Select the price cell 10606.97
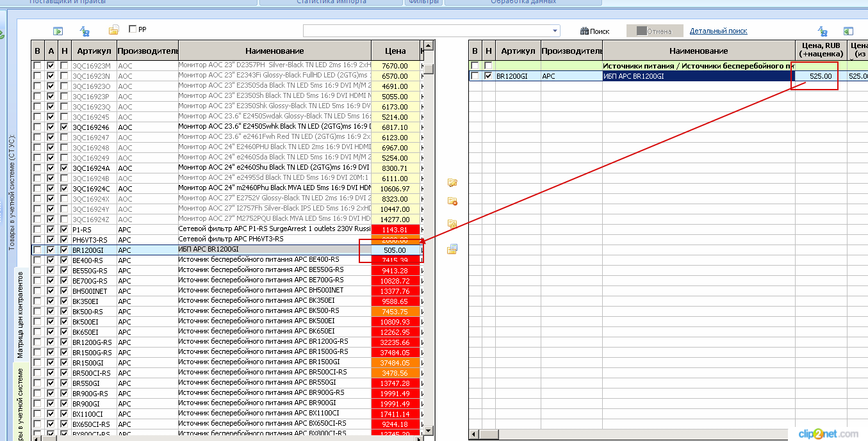Image resolution: width=868 pixels, height=441 pixels. 395,189
